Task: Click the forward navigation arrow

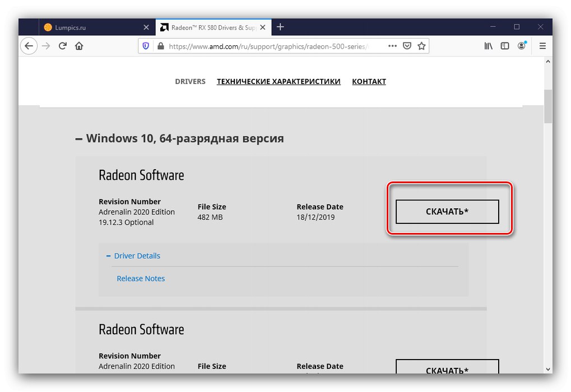Action: click(x=46, y=46)
